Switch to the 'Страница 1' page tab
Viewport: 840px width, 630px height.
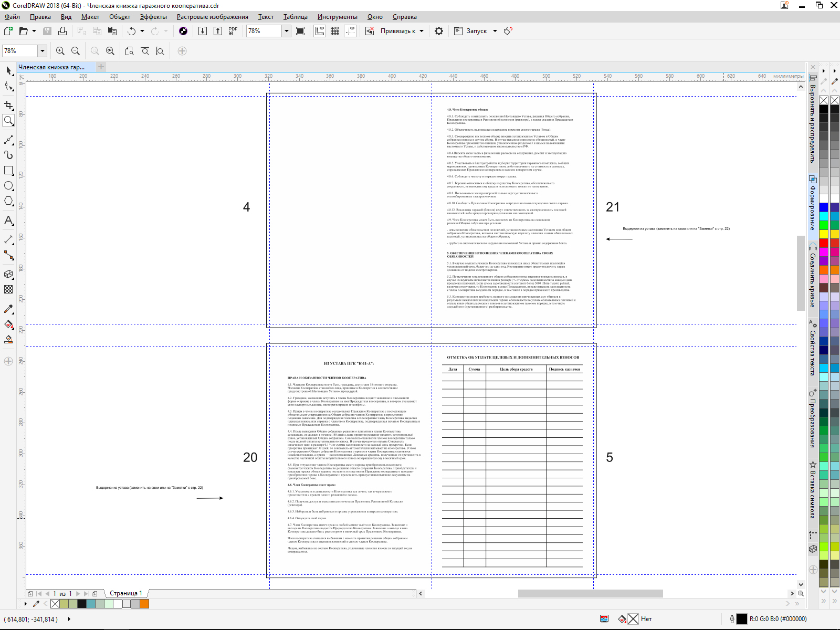coord(125,593)
